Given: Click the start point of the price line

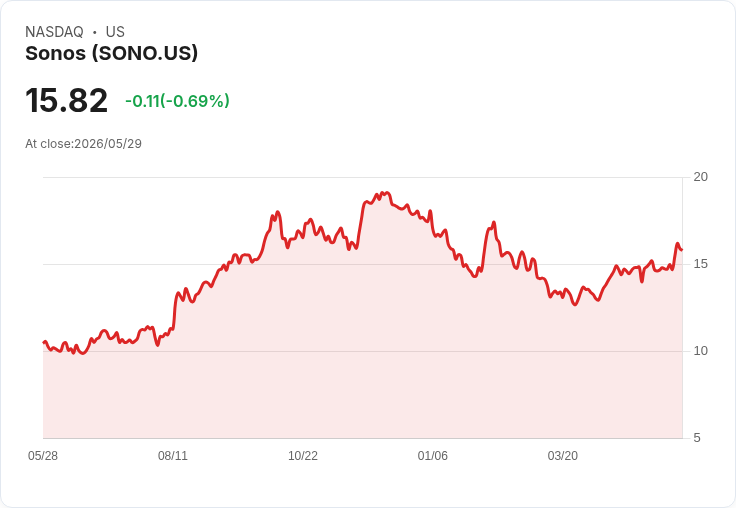Looking at the screenshot, I should coord(44,342).
